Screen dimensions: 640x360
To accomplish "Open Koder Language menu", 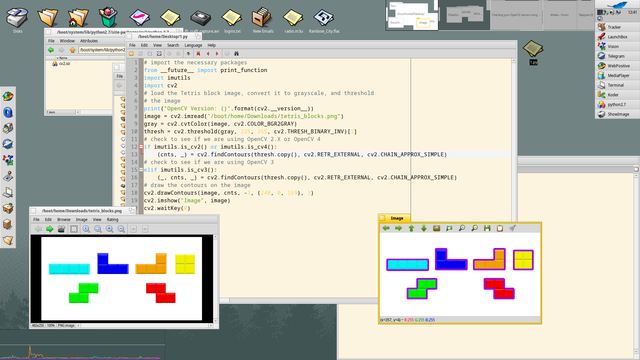I will (193, 45).
